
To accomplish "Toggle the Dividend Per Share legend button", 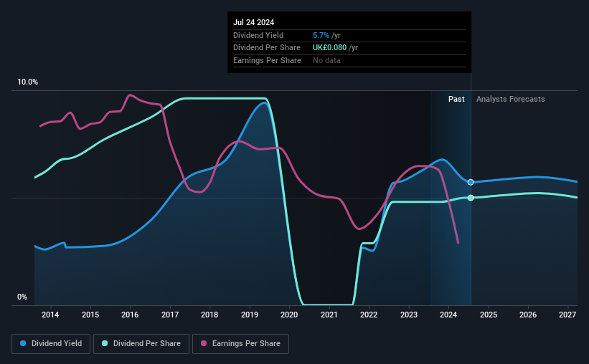I will 141,344.
